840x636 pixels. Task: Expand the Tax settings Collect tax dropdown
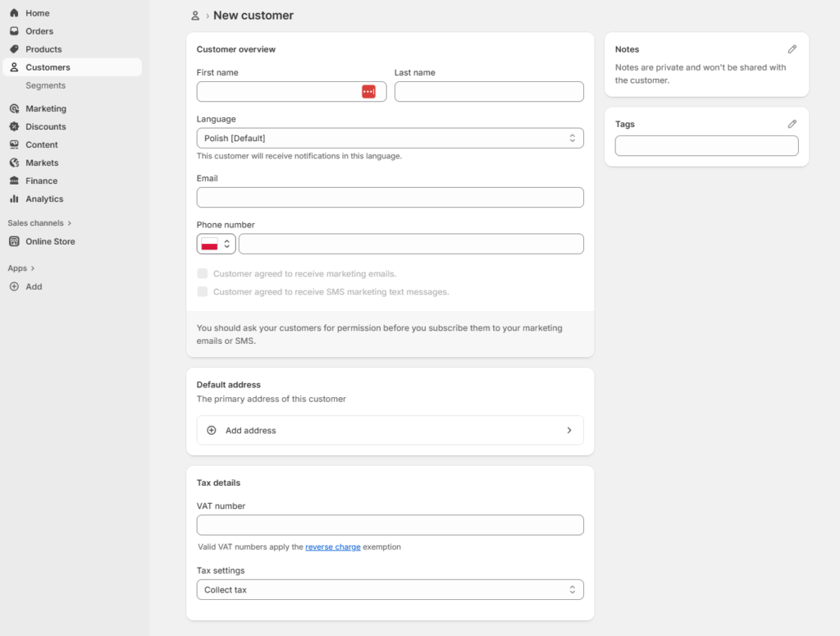[x=390, y=590]
